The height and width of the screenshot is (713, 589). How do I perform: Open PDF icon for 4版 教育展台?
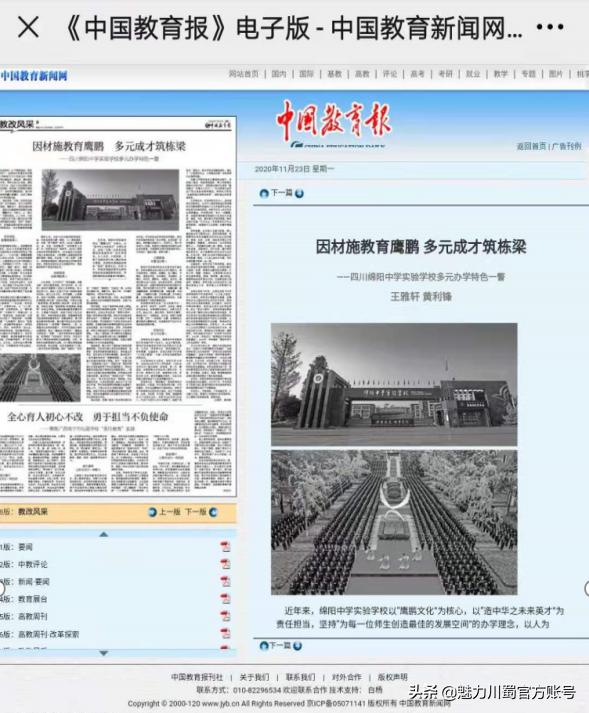(x=225, y=598)
